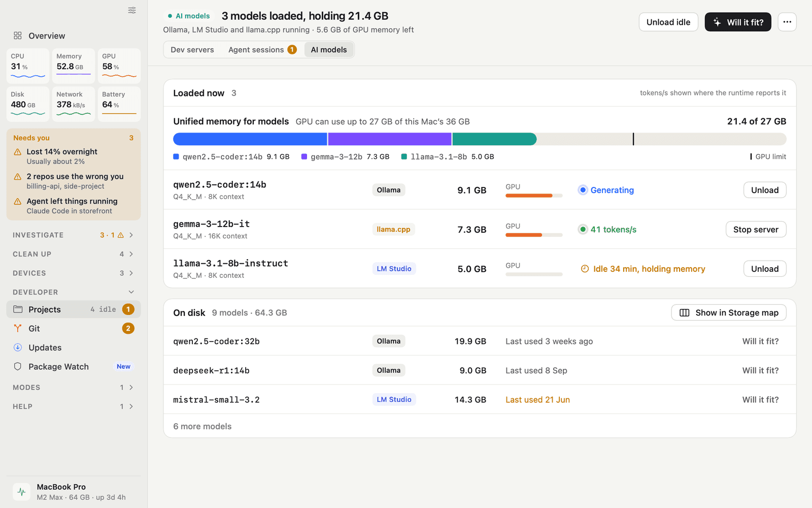Viewport: 812px width, 508px height.
Task: Click the sparkle icon in Will it fit button
Action: (717, 22)
